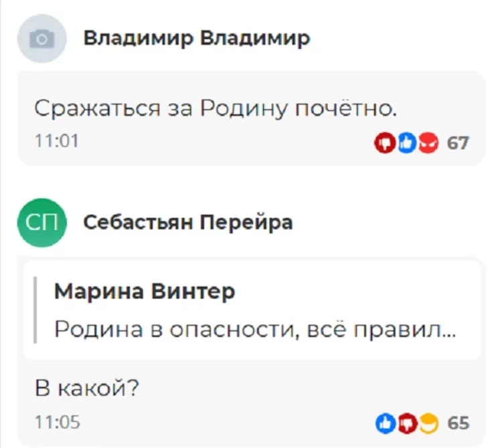Click the 11:05 comment timestamp

tap(57, 423)
